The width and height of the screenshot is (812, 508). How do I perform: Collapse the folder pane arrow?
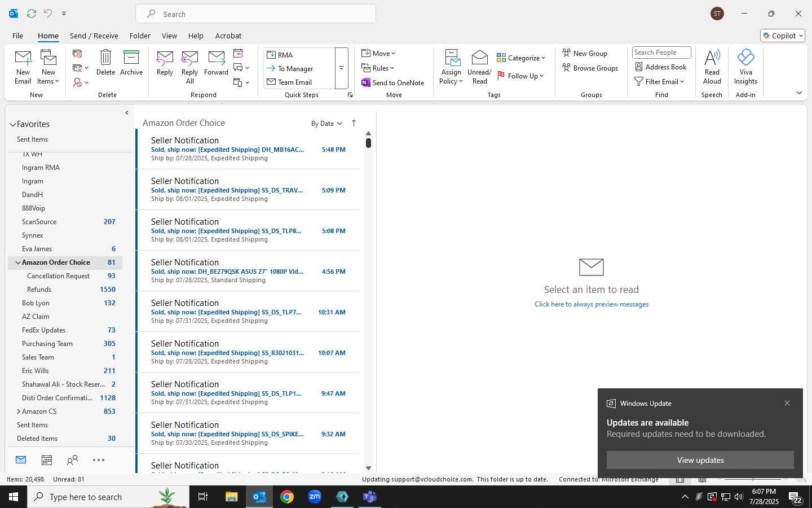[126, 113]
